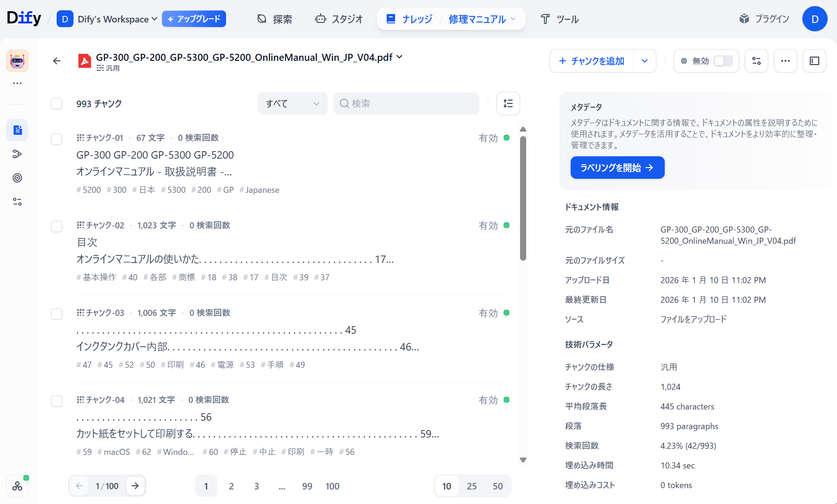
Task: Open the chunk sort options icon beside search
Action: click(508, 103)
